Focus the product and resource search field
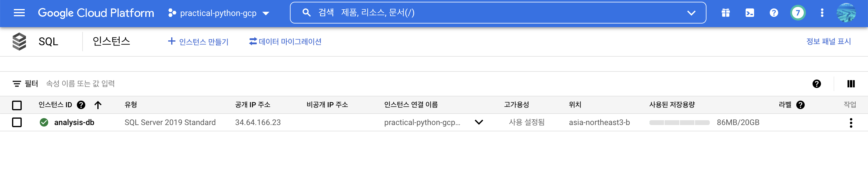 497,13
